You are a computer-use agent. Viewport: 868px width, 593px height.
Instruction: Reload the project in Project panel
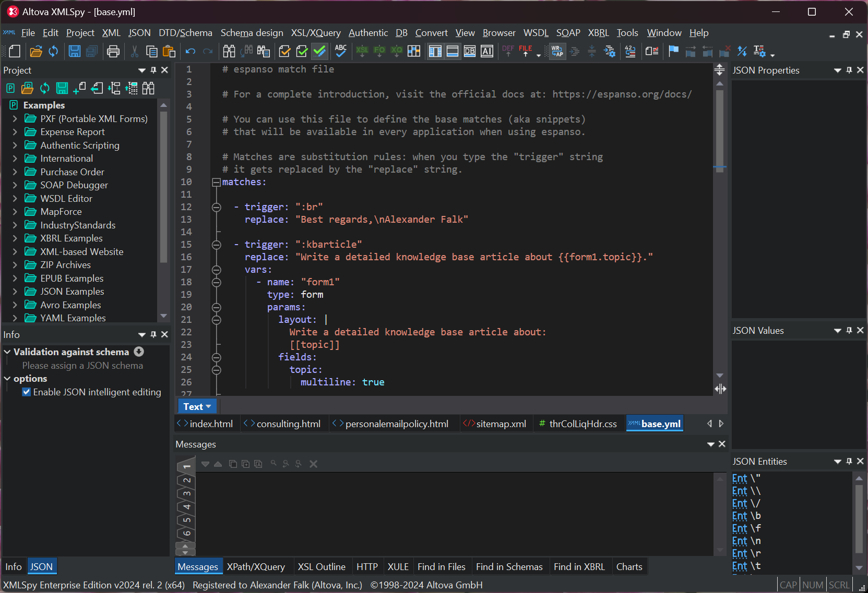[x=45, y=88]
